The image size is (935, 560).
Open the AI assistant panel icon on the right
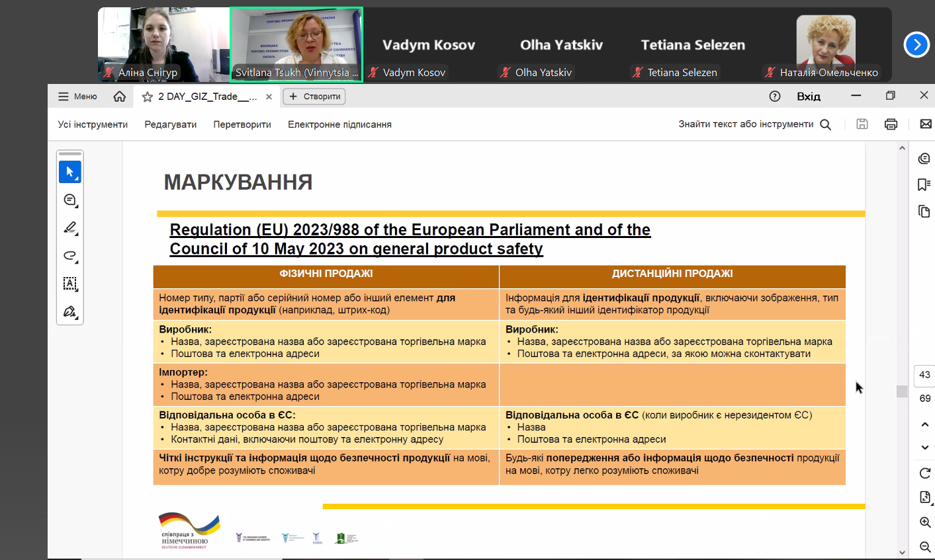[x=924, y=159]
